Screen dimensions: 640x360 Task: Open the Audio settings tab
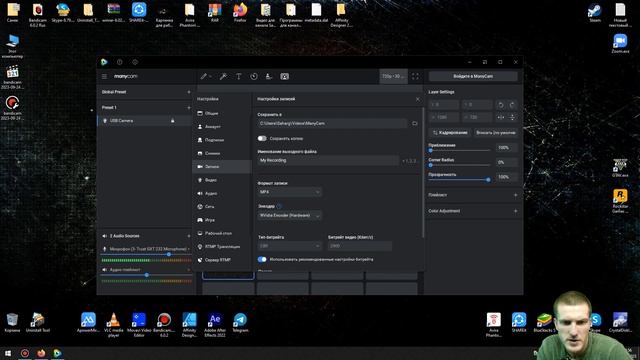pyautogui.click(x=222, y=193)
